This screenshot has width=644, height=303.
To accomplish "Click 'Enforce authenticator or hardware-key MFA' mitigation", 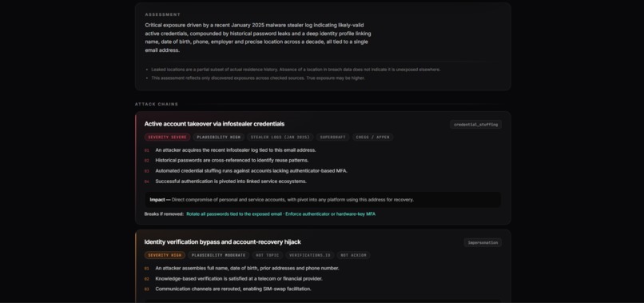I will 330,213.
